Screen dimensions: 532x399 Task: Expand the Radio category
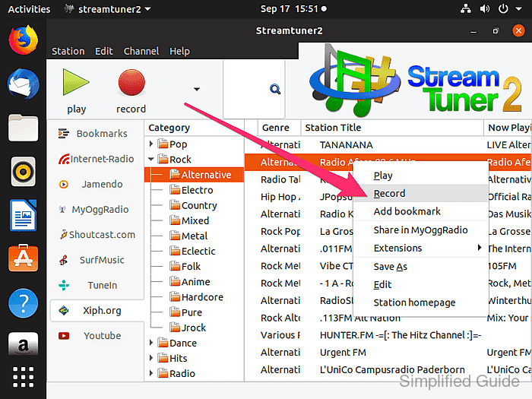[x=151, y=373]
